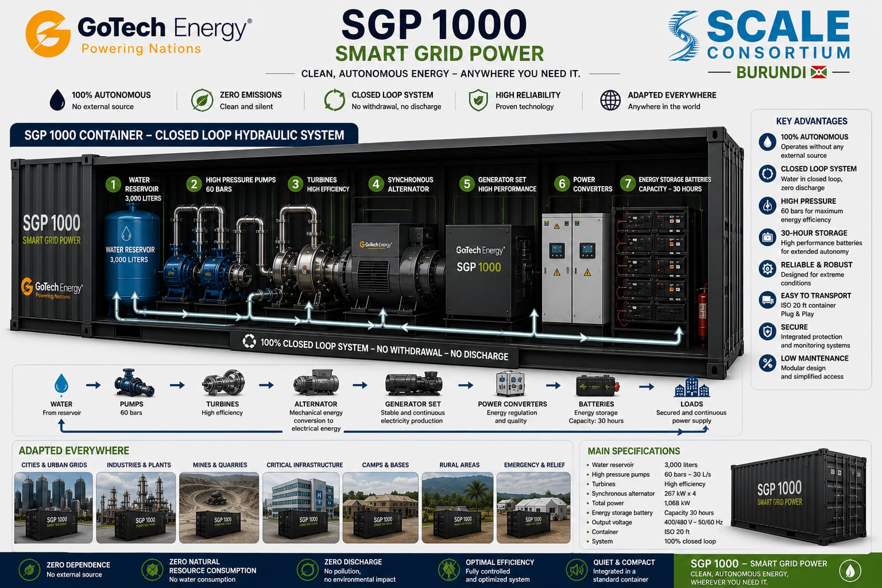Click the '267 kW x 4' alternator value
The image size is (882, 588).
(680, 493)
